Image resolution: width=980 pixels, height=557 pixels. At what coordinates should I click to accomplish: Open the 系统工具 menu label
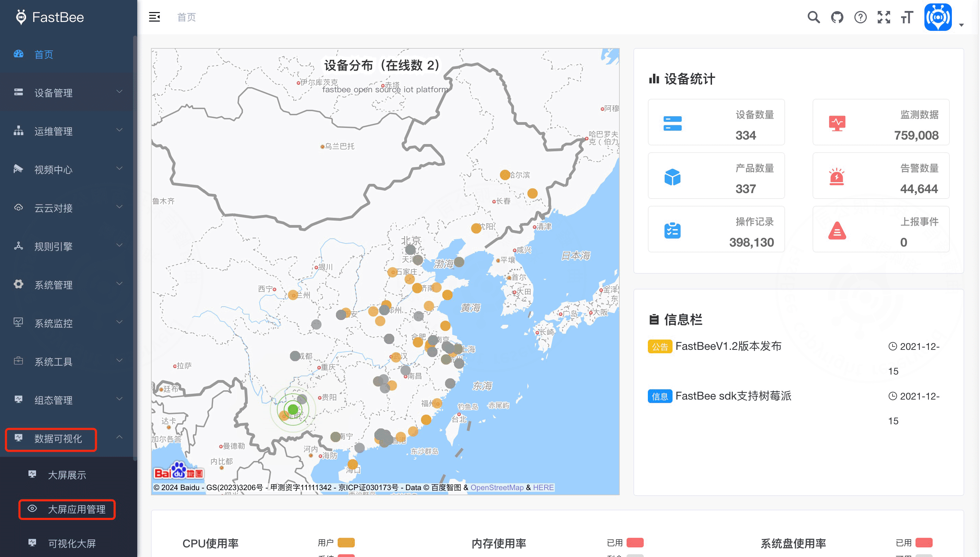pos(53,362)
